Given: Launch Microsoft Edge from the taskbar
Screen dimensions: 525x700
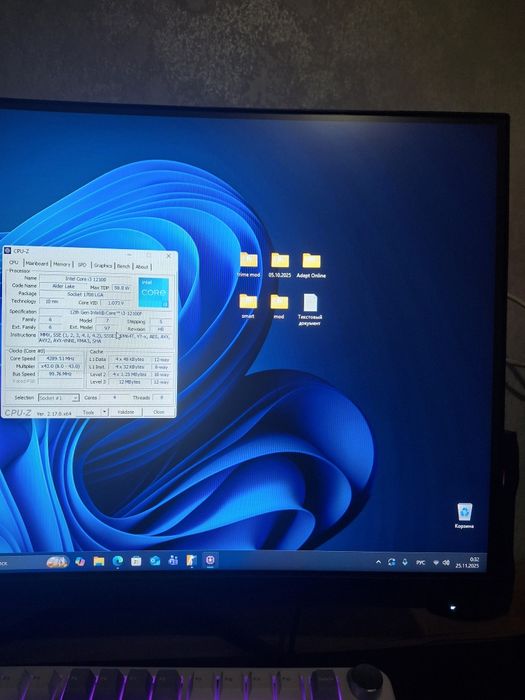Looking at the screenshot, I should pos(117,561).
